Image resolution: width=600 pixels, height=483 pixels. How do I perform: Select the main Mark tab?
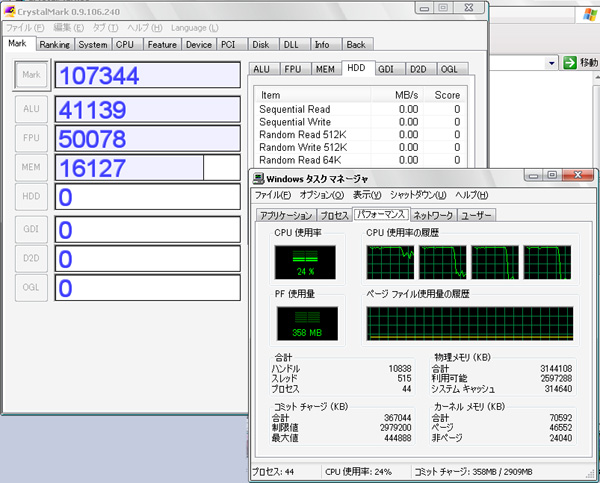[18, 43]
